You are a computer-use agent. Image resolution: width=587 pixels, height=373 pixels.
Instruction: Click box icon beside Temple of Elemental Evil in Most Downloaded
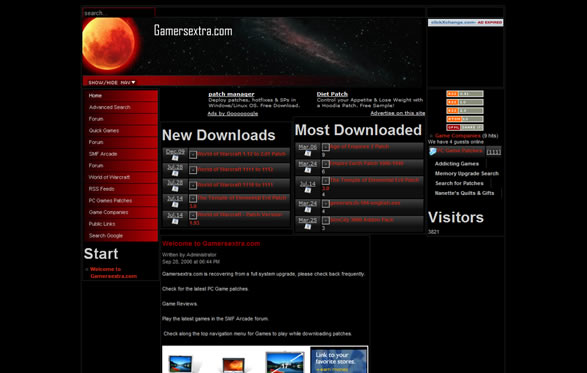click(x=326, y=181)
